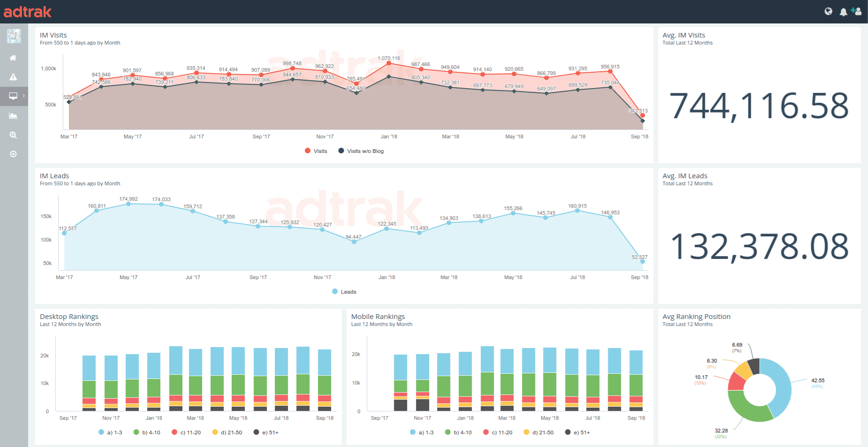Toggle the Visits legend series

point(316,151)
